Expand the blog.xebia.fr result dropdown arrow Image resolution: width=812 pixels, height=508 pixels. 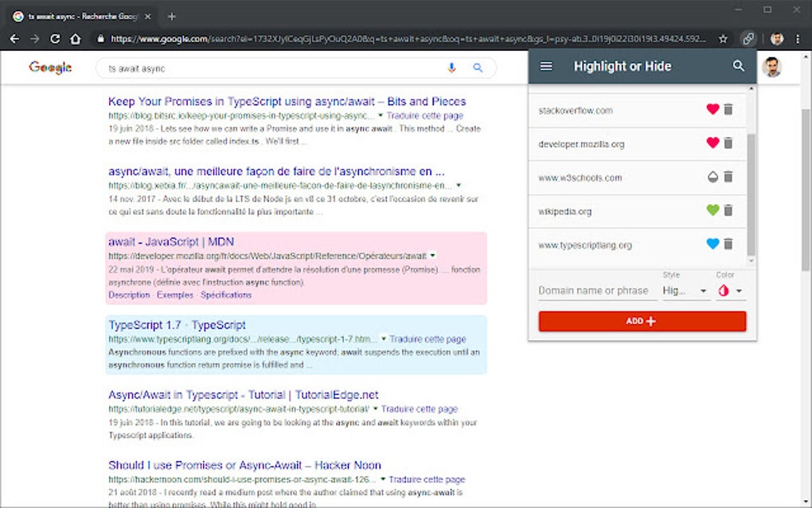(459, 185)
